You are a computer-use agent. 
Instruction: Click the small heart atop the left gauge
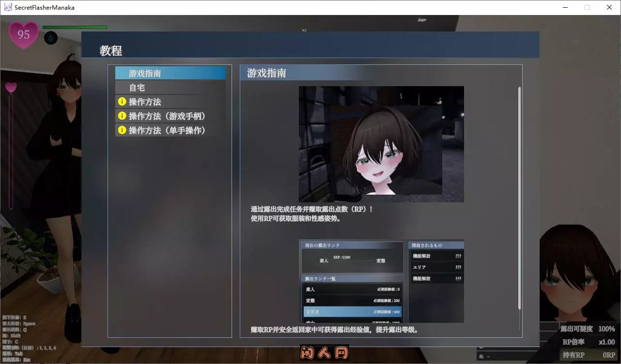tap(11, 88)
